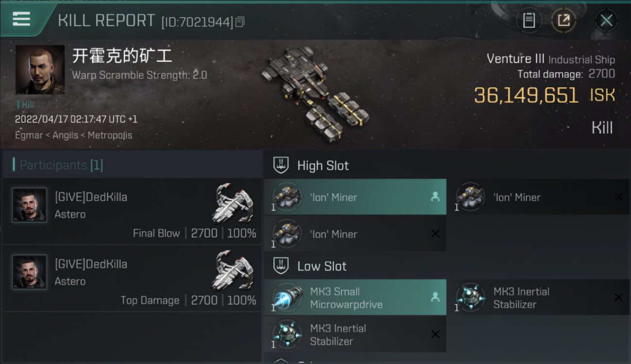Select the right-column MK3 Inertial Stabilizer
The width and height of the screenshot is (631, 364).
(539, 298)
